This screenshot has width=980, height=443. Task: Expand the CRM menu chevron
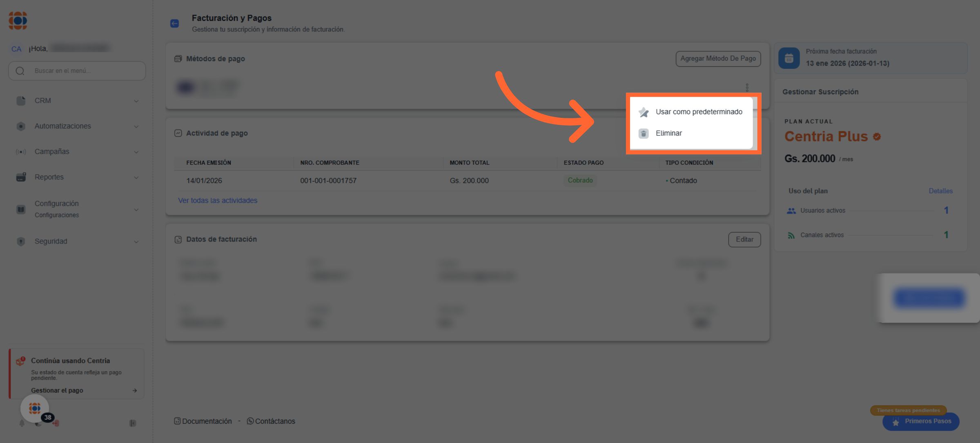[x=136, y=101]
